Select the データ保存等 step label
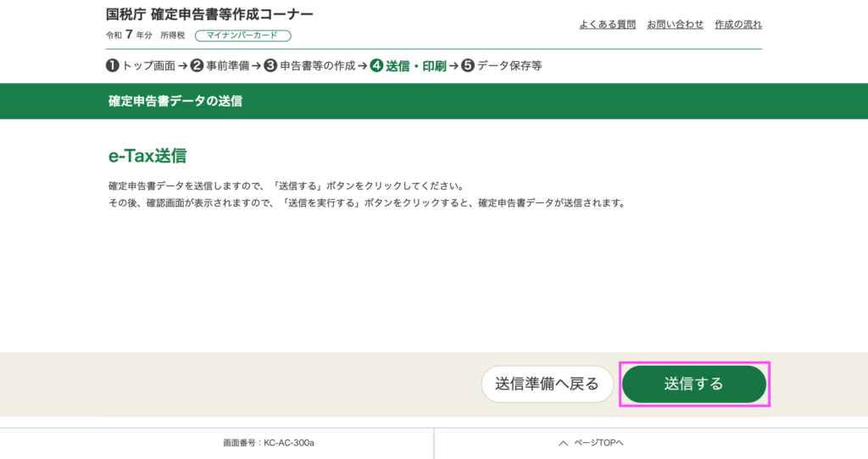 (509, 66)
